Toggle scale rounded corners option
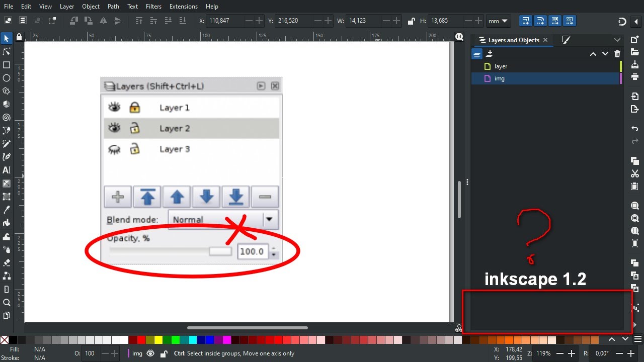Image resolution: width=644 pixels, height=362 pixels. pyautogui.click(x=540, y=21)
